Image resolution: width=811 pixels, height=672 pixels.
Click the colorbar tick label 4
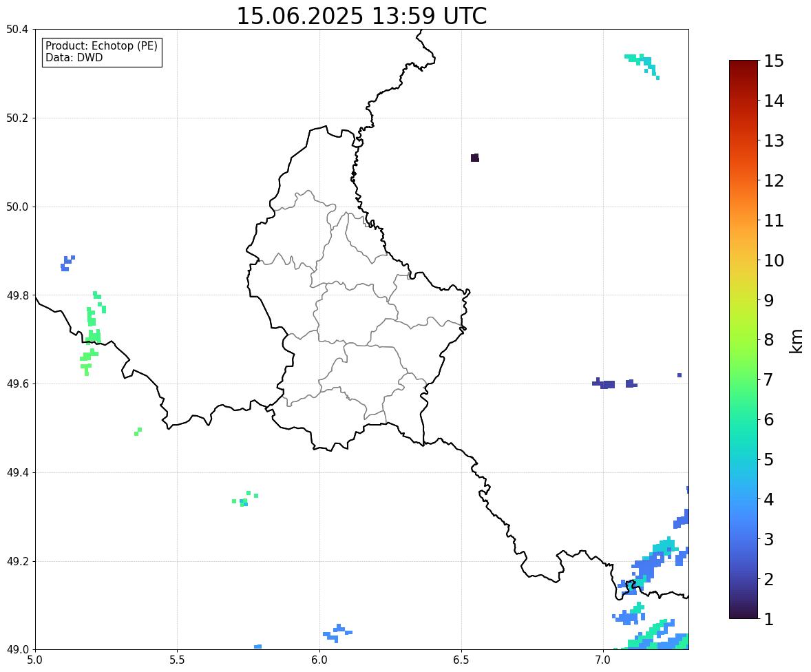[x=769, y=499]
